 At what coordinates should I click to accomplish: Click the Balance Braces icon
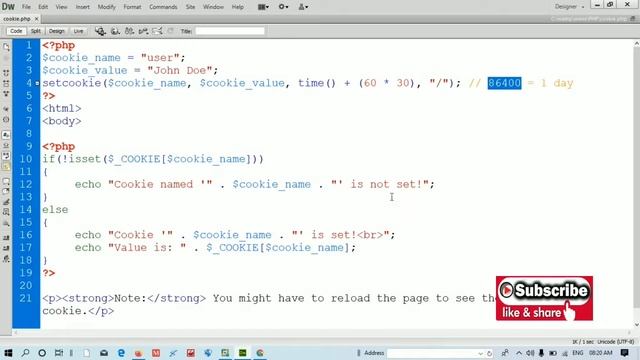pyautogui.click(x=6, y=120)
